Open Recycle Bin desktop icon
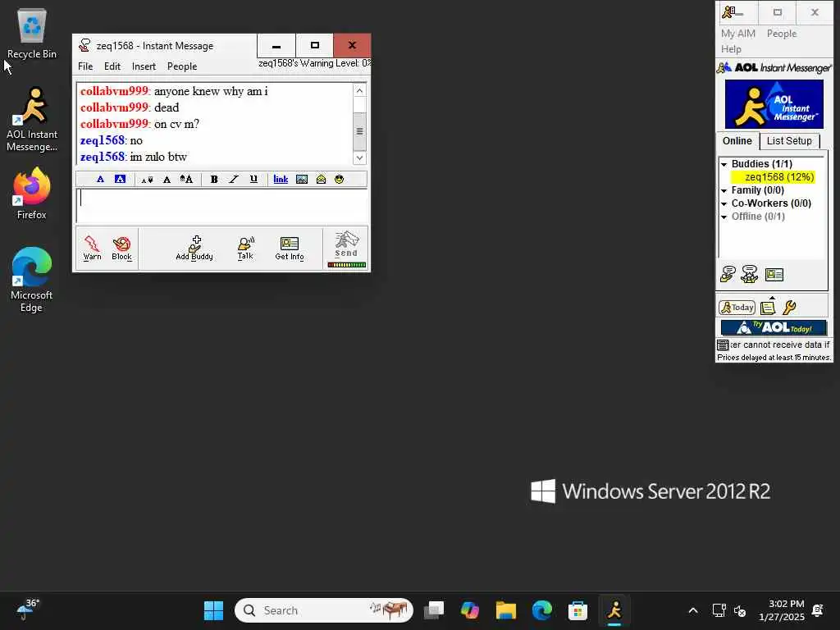The height and width of the screenshot is (630, 840). 32,34
